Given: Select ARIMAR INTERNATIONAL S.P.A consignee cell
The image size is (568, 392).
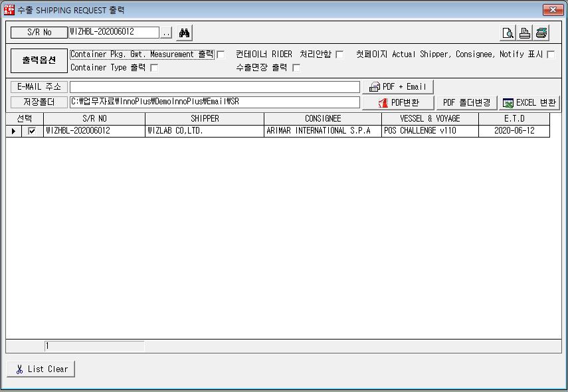Looking at the screenshot, I should 323,131.
